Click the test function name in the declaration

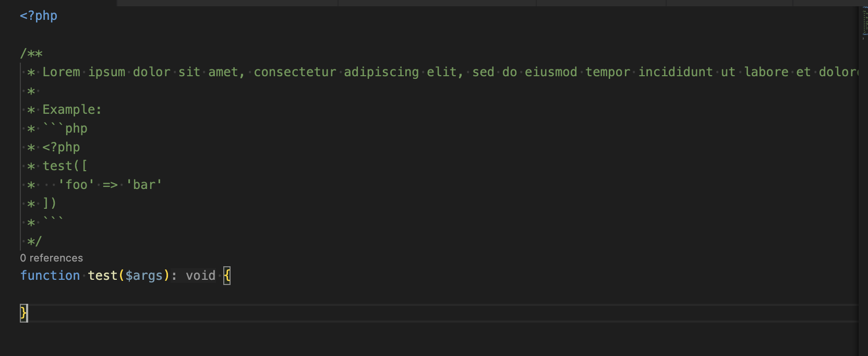[x=102, y=276]
